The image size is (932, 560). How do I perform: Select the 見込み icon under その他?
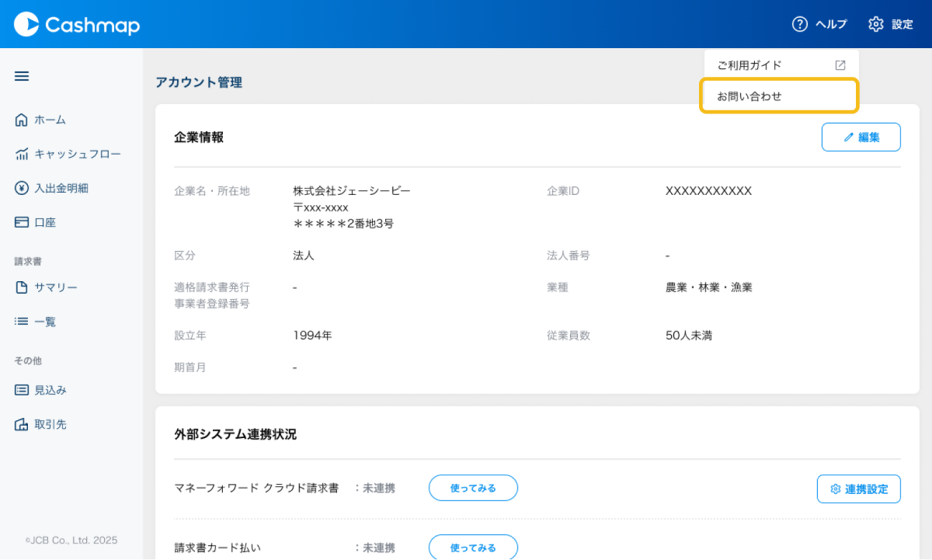pyautogui.click(x=22, y=389)
